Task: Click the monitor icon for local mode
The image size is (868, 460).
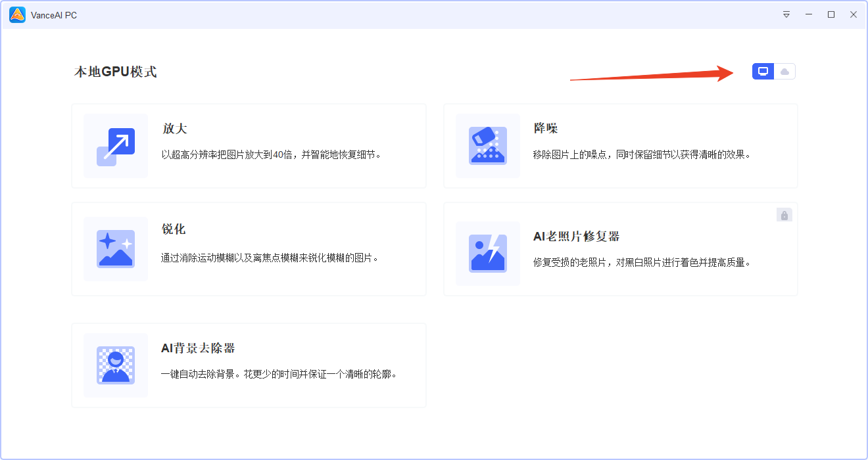Action: pyautogui.click(x=763, y=71)
